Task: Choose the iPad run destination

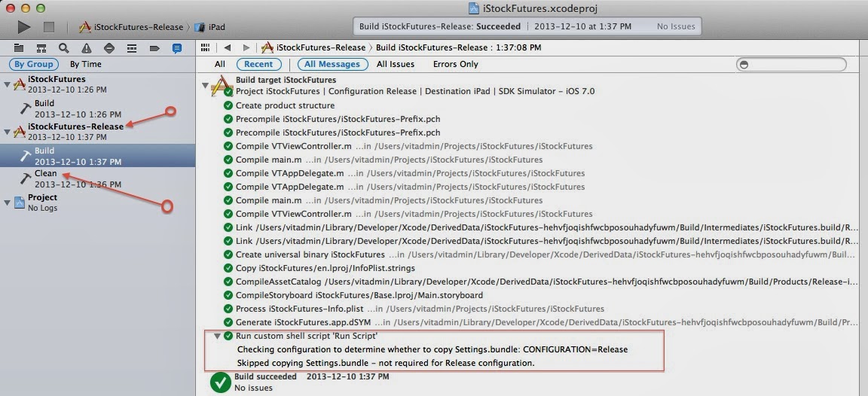Action: click(x=211, y=27)
